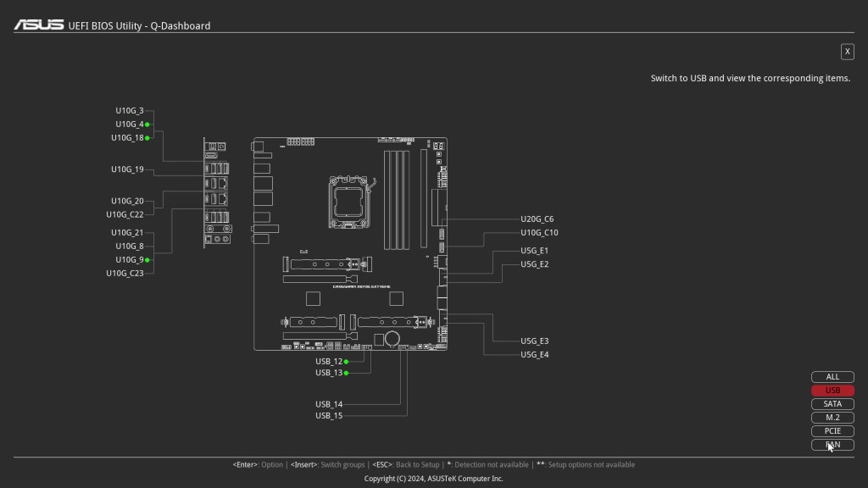
Task: Select the USB_13 header label
Action: (329, 373)
